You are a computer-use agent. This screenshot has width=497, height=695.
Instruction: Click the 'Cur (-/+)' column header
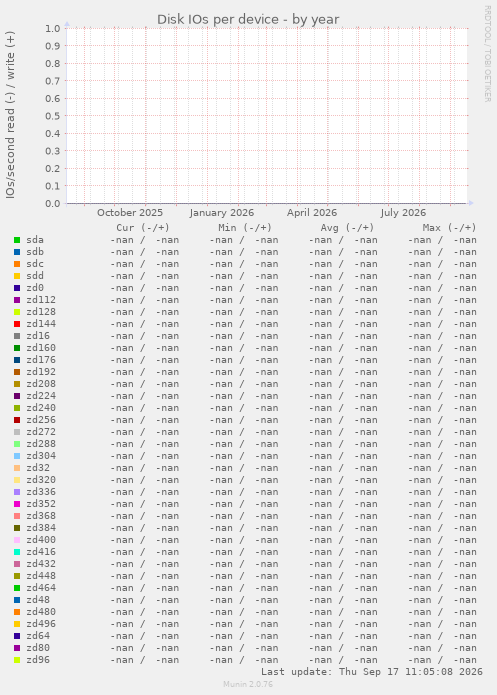(143, 228)
